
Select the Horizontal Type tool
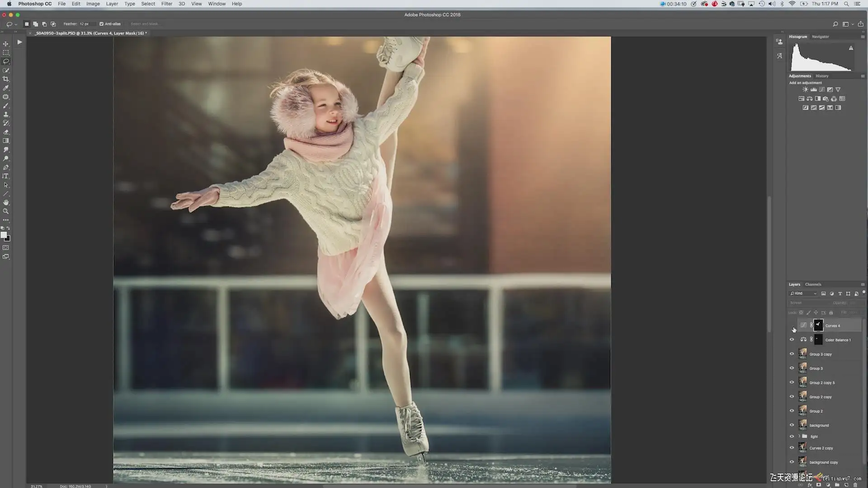coord(6,176)
